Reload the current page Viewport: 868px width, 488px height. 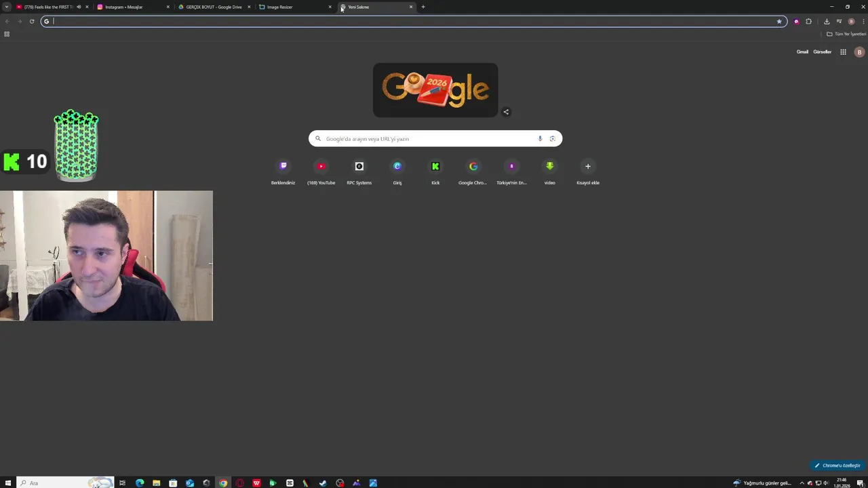pos(32,22)
